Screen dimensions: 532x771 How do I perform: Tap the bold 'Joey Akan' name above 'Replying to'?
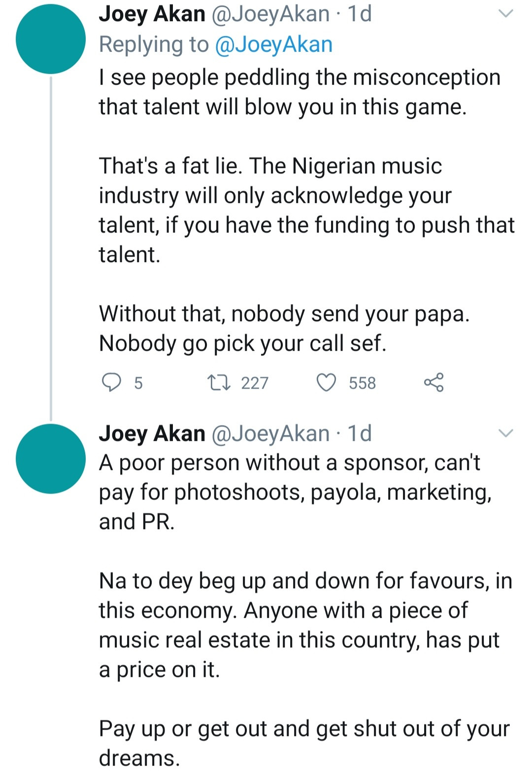point(152,14)
